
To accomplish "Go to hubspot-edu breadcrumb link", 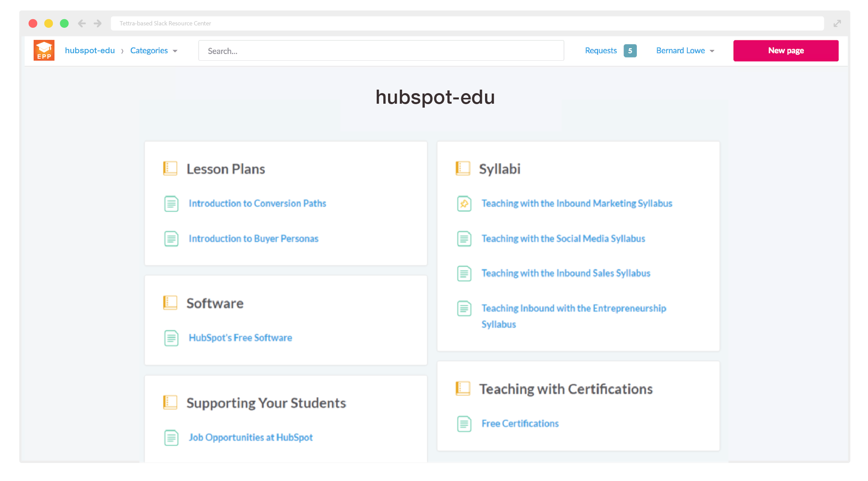I will [x=90, y=50].
